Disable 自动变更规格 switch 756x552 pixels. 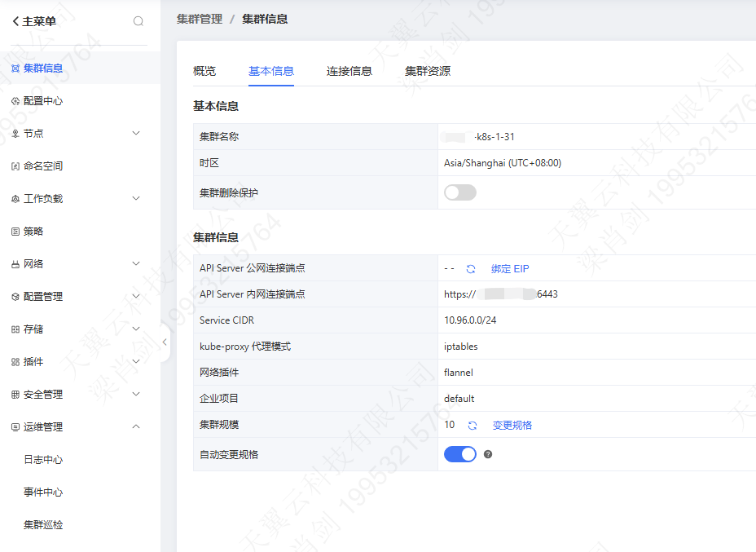click(459, 454)
